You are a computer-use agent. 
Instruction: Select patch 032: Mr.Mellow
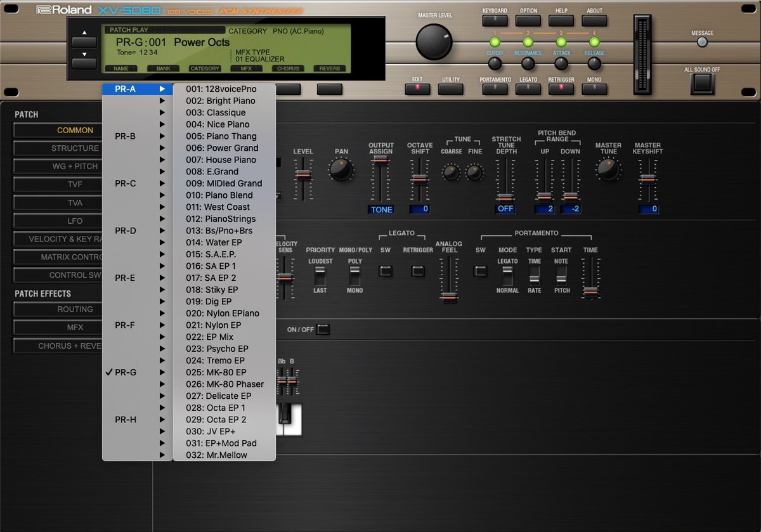(x=224, y=455)
